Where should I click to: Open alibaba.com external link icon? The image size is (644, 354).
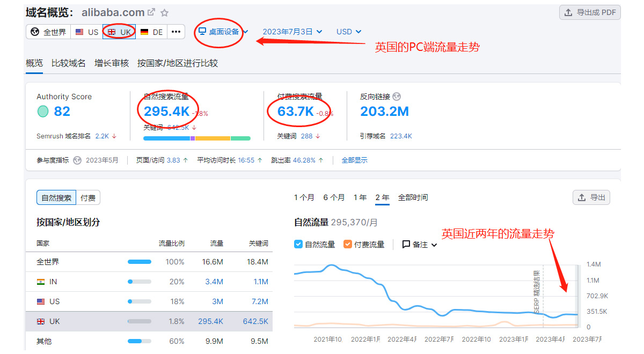[152, 12]
